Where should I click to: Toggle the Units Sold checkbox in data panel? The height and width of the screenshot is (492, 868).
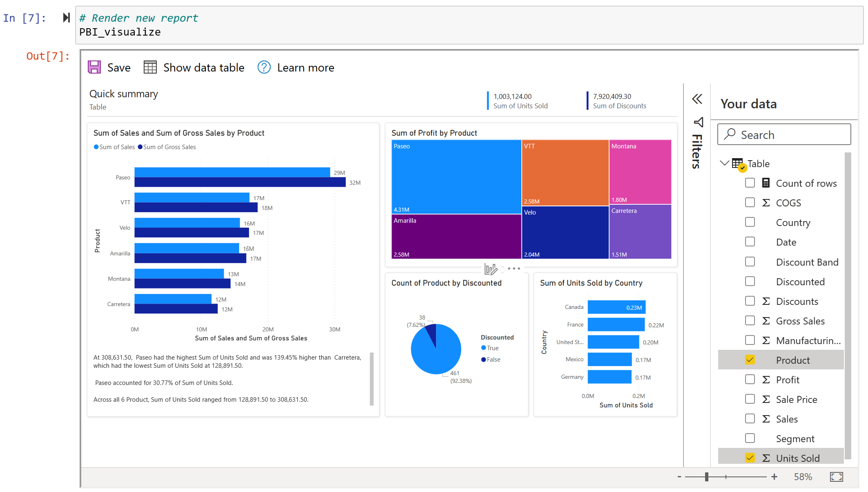click(x=750, y=458)
